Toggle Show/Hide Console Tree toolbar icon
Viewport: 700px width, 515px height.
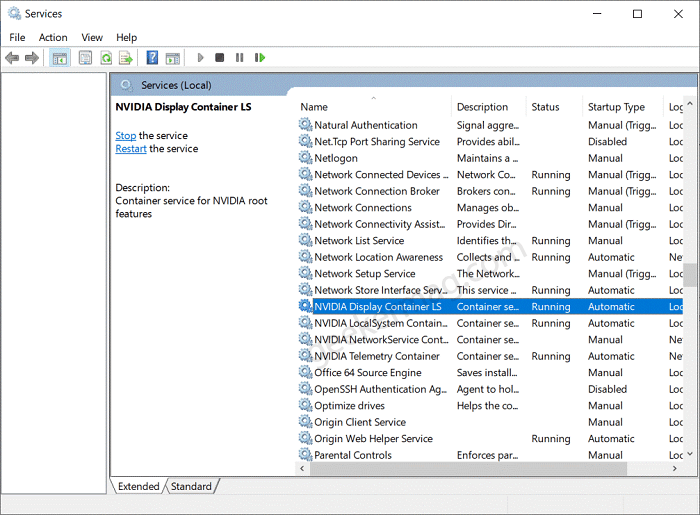point(59,58)
